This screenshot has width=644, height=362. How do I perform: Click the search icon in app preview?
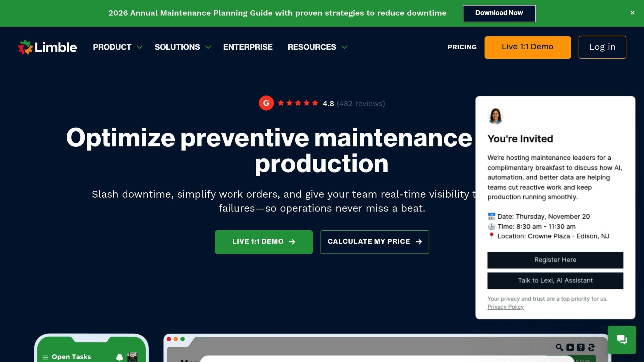click(x=559, y=347)
